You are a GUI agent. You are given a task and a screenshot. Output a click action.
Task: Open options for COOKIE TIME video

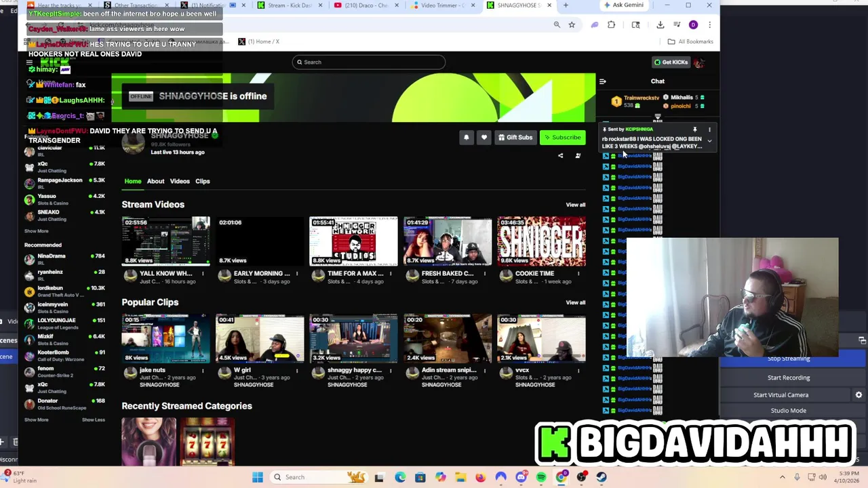pos(578,274)
